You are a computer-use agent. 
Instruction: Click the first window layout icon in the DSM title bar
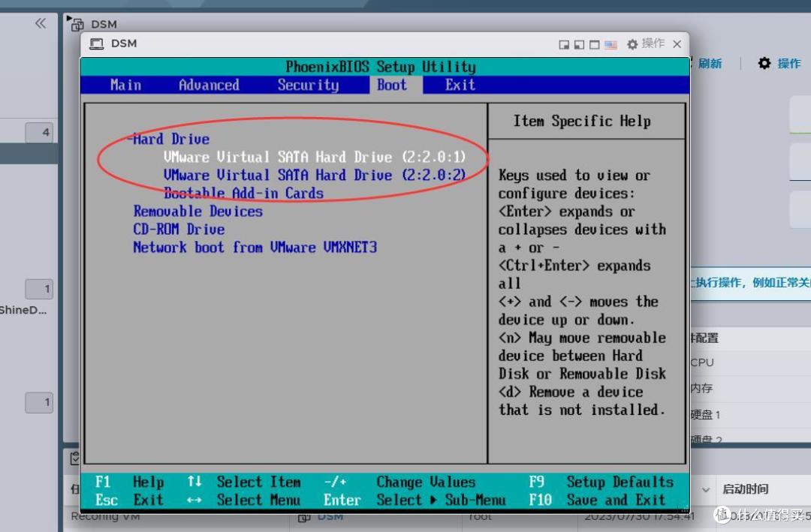564,45
